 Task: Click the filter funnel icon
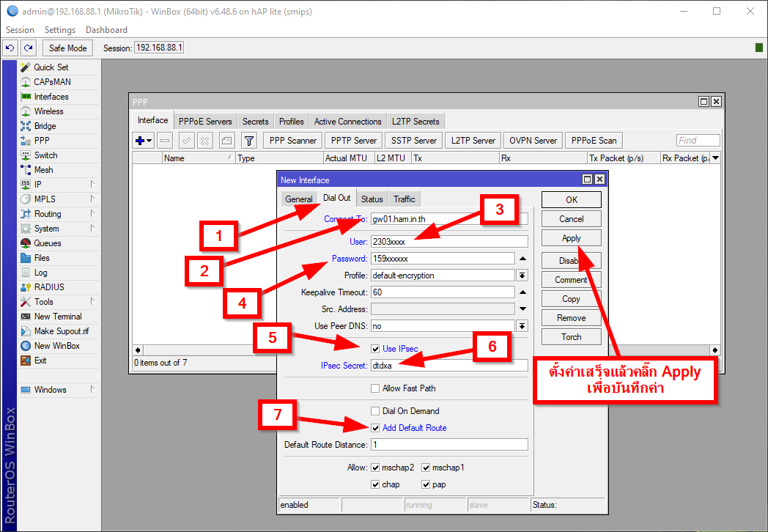249,141
